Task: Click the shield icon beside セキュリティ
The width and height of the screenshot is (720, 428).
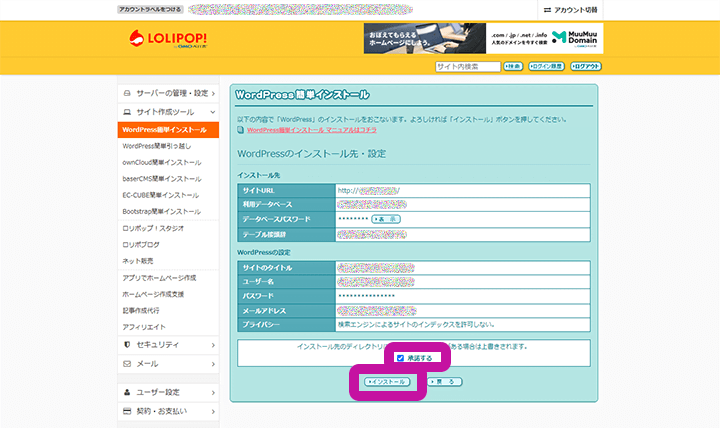Action: click(127, 345)
